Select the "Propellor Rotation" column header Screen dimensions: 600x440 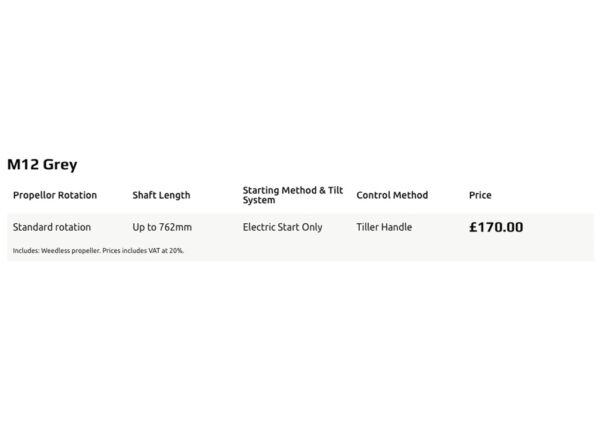point(55,195)
